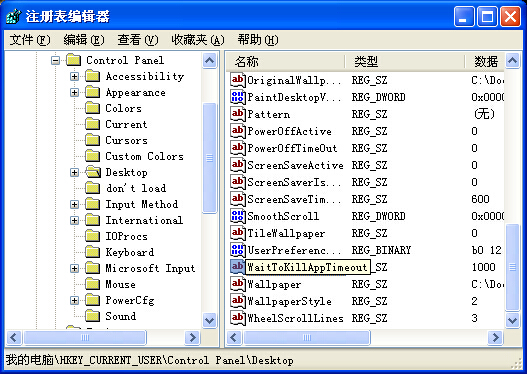Click the WaitToKillAppTimeout name edit field

click(x=308, y=267)
